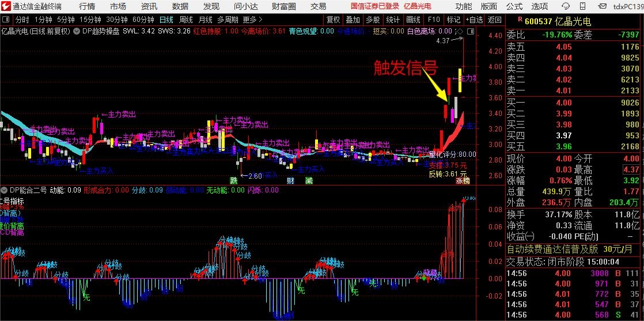Open the 资讯 menu

click(149, 6)
